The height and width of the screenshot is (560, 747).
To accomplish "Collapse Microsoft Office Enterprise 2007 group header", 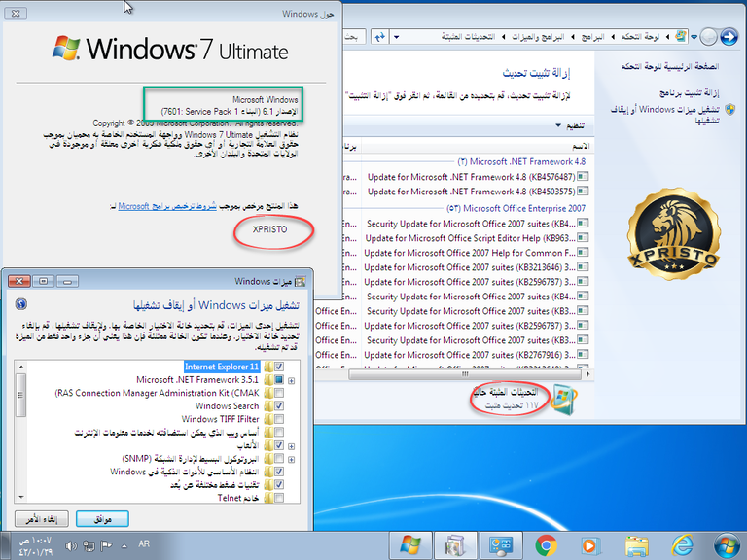I will (516, 209).
